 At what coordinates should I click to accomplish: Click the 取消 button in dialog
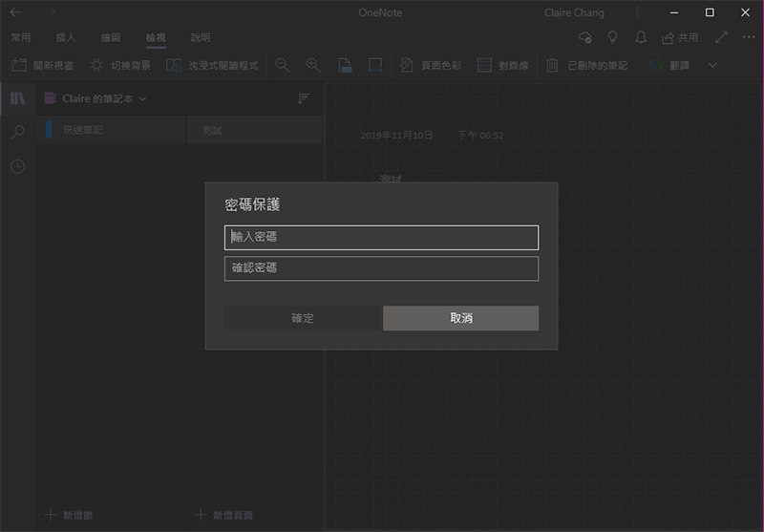click(461, 318)
